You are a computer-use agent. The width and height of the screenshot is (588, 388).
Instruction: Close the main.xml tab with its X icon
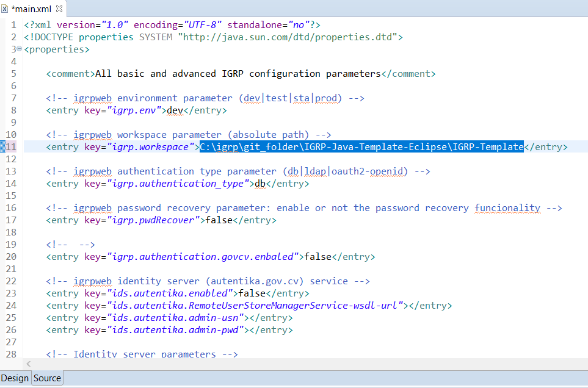[x=59, y=8]
